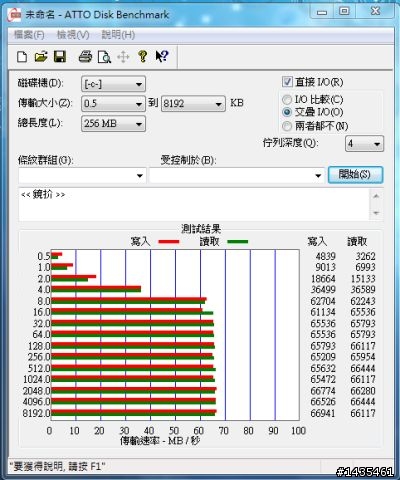Screen dimensions: 400x480
Task: Open the queue depth 4 dropdown
Action: tap(364, 144)
